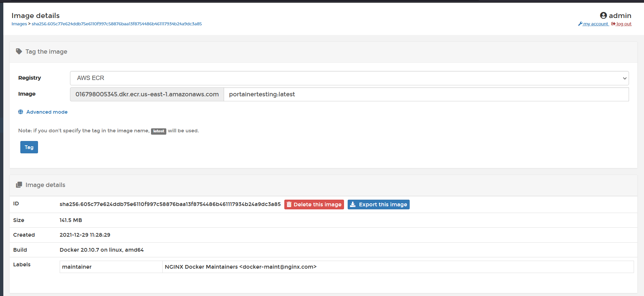The image size is (644, 296).
Task: Click the ECR registry URL prefix box
Action: coord(147,94)
